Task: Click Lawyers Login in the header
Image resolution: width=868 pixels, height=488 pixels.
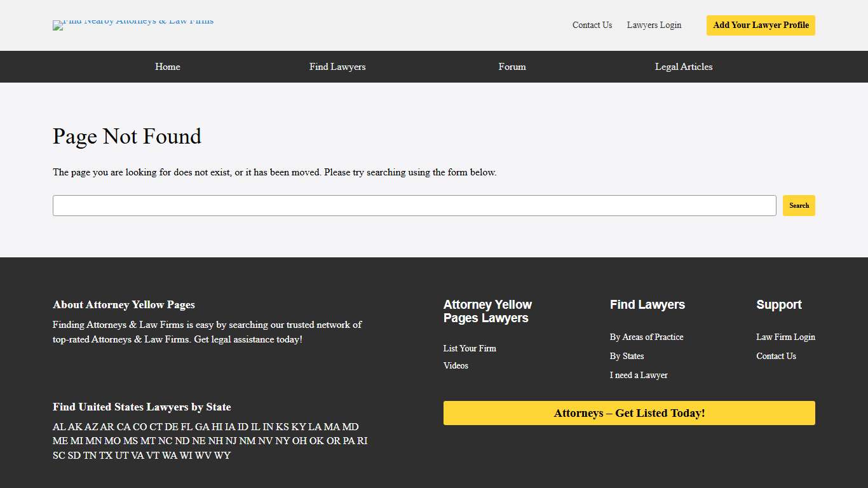Action: click(654, 25)
